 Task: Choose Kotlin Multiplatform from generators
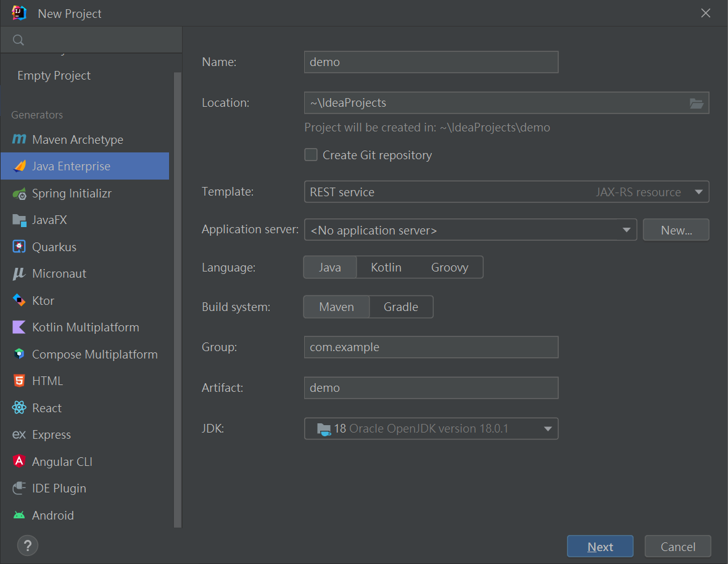pyautogui.click(x=85, y=327)
